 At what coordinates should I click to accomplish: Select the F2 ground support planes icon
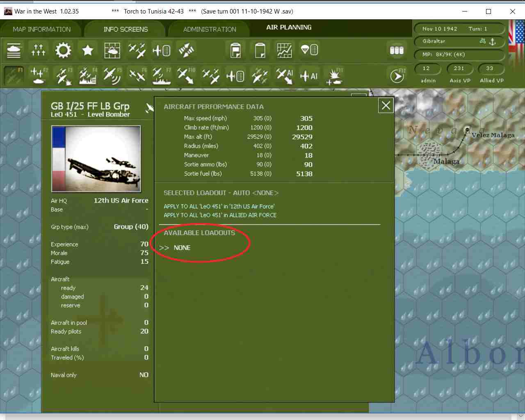coord(39,76)
